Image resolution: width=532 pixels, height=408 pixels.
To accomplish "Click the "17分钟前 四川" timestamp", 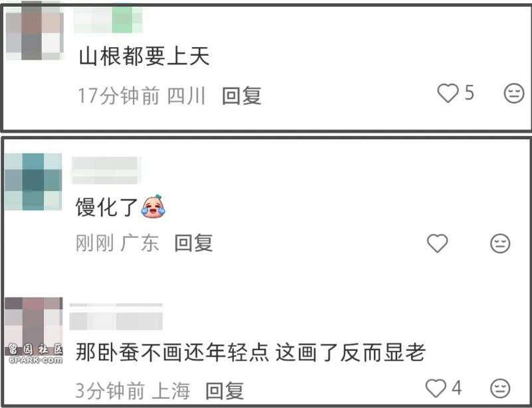I will [x=142, y=96].
